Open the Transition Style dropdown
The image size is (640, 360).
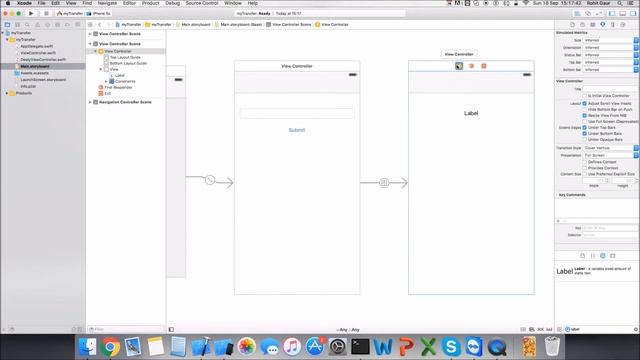click(x=611, y=148)
